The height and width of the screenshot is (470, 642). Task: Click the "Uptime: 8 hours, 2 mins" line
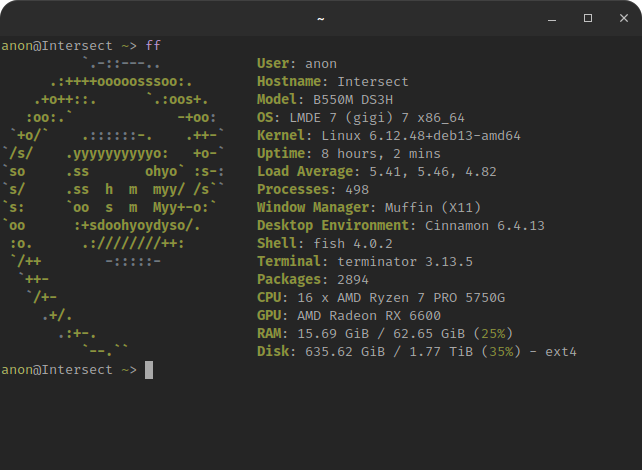pyautogui.click(x=349, y=154)
